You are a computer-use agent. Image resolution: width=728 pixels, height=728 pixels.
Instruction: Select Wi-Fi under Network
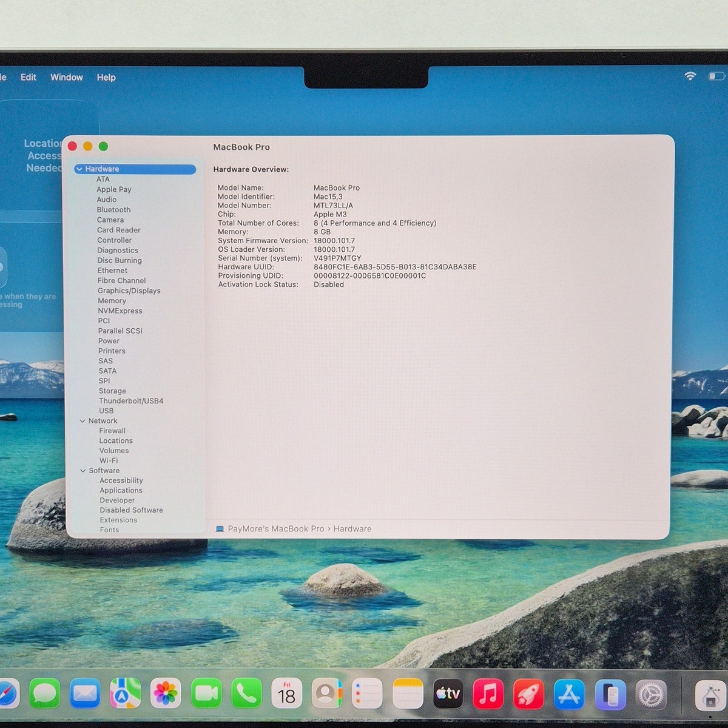click(x=109, y=461)
